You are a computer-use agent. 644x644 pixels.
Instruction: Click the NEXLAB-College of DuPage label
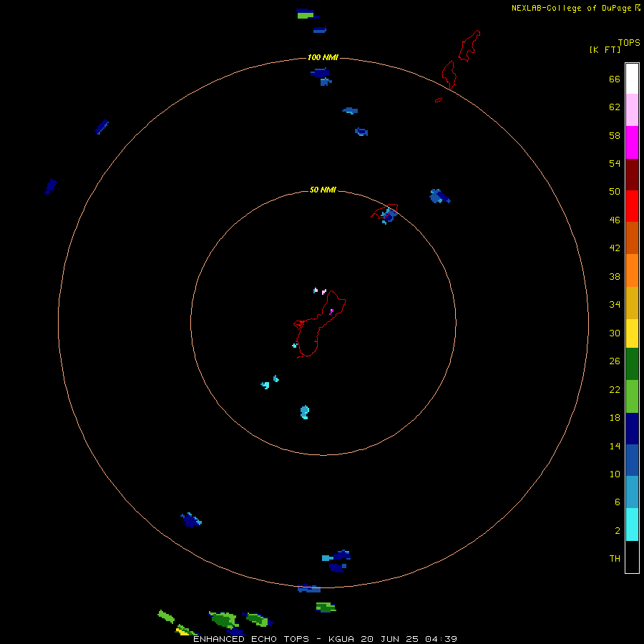click(x=571, y=8)
